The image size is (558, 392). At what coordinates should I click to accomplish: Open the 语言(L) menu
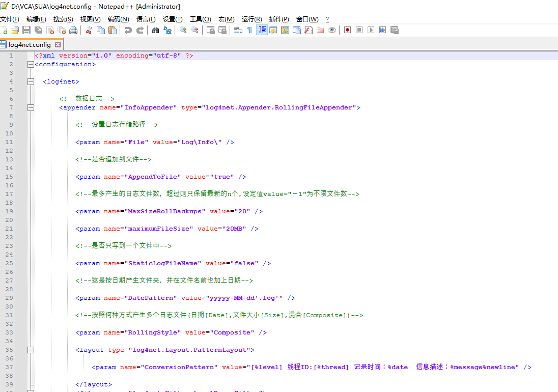tap(146, 19)
